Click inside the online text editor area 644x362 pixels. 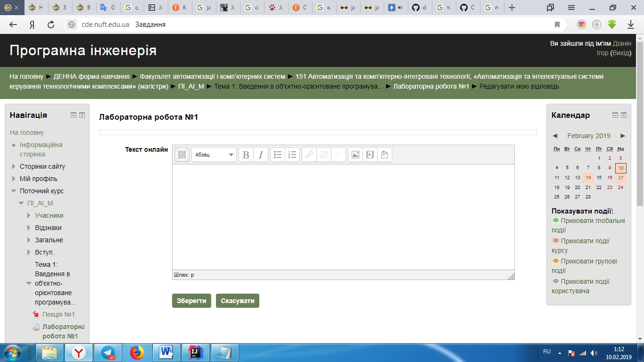(343, 217)
